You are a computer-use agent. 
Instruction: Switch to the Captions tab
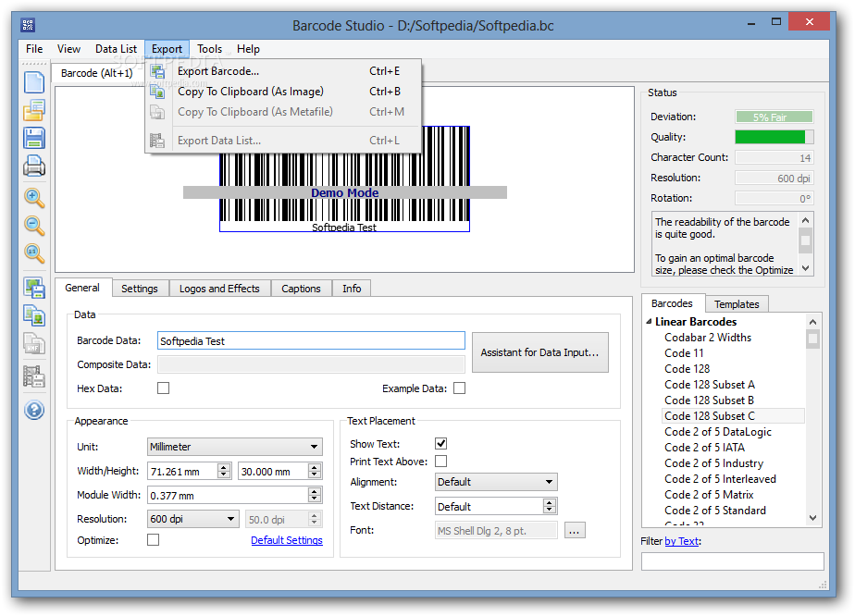click(301, 289)
